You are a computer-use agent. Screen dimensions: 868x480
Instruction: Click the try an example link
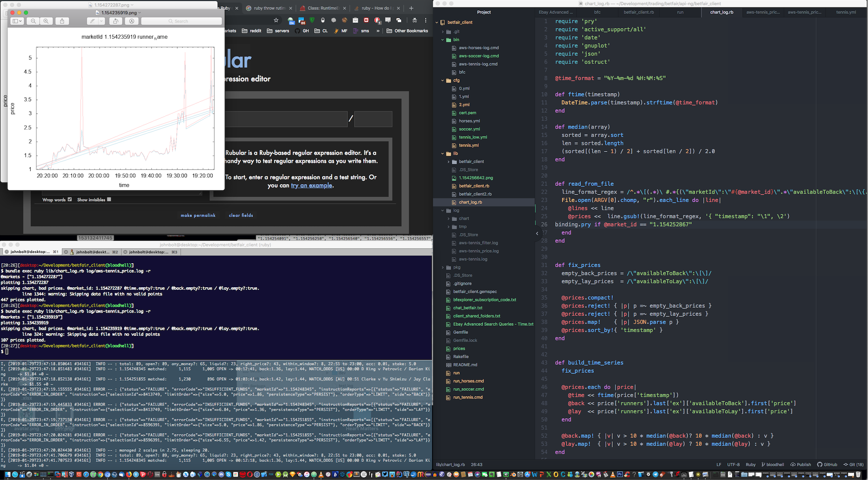pos(311,186)
